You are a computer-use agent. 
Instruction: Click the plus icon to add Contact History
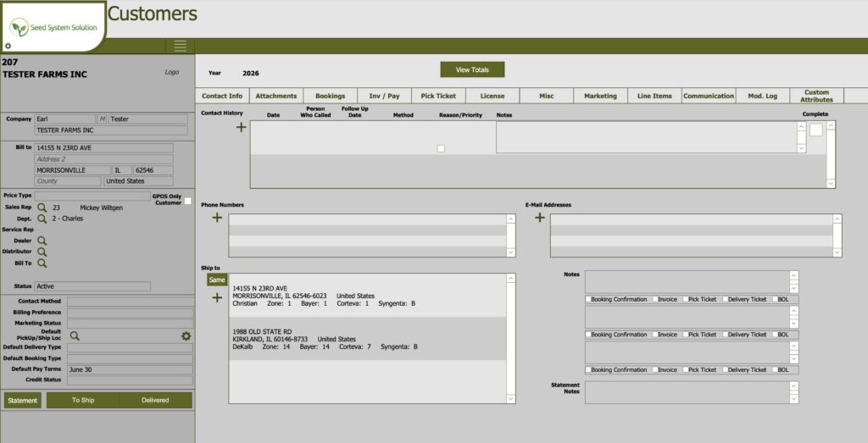[241, 127]
